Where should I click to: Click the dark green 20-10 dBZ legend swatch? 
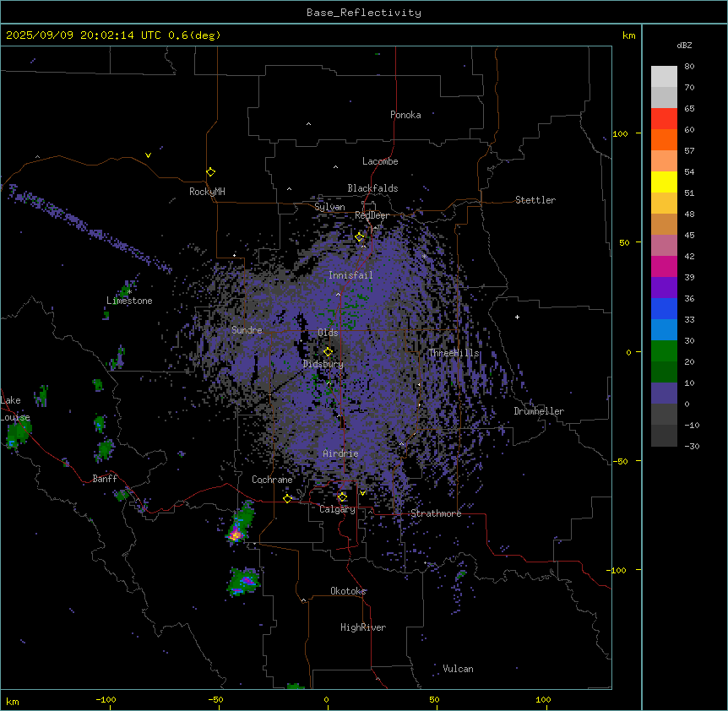coord(664,372)
